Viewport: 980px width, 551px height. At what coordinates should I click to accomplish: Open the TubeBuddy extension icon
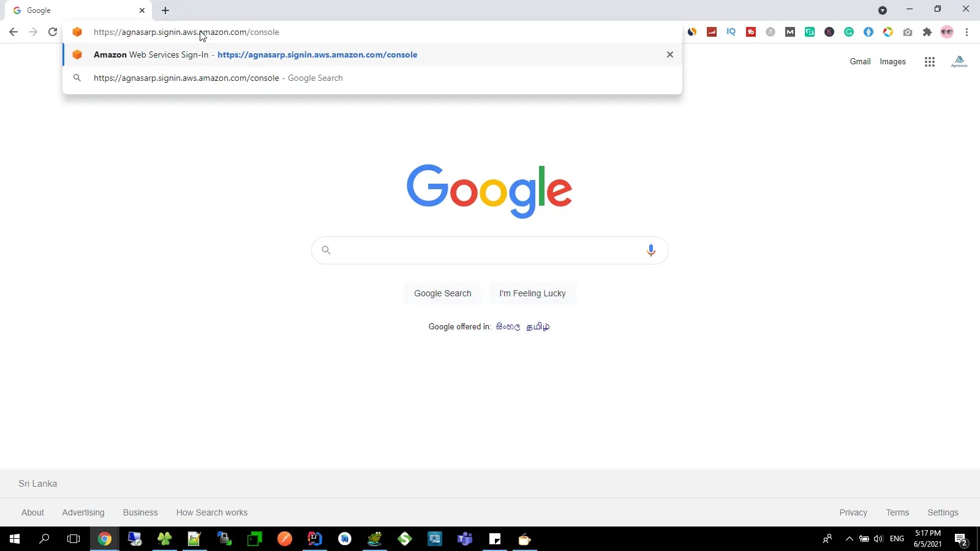751,32
